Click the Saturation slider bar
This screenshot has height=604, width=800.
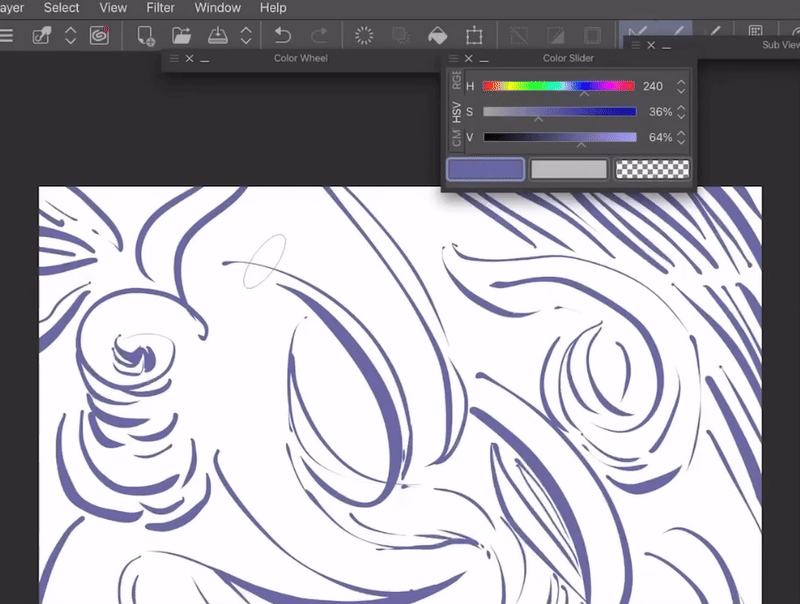click(560, 111)
